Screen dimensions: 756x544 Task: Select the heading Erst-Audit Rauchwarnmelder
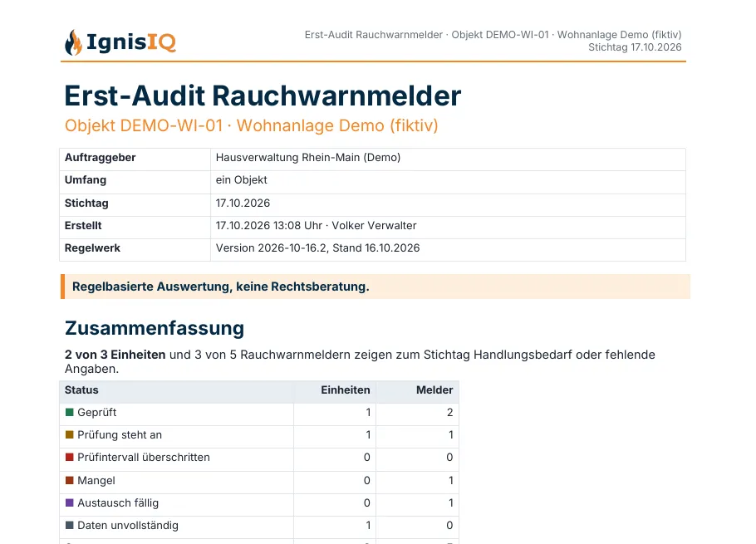tap(263, 96)
